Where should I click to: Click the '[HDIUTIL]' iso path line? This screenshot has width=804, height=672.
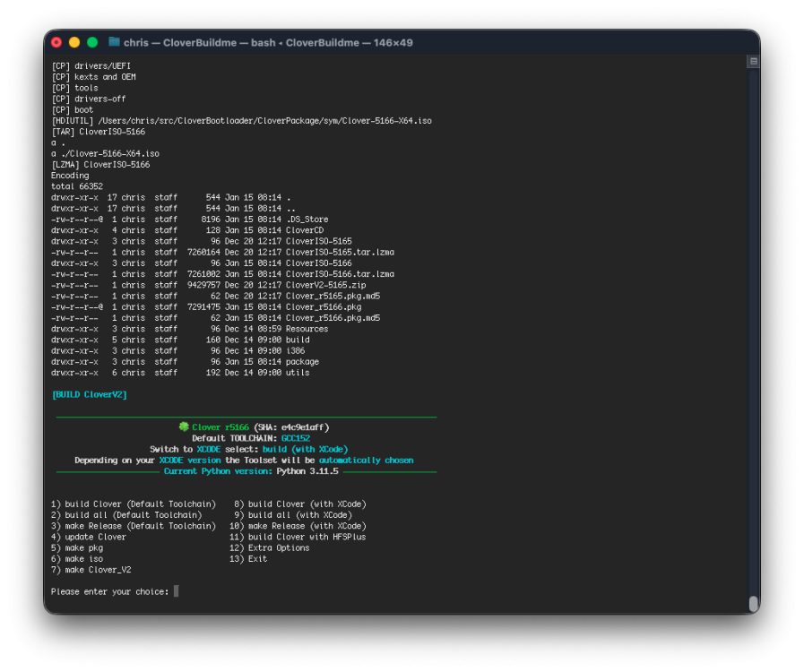241,121
